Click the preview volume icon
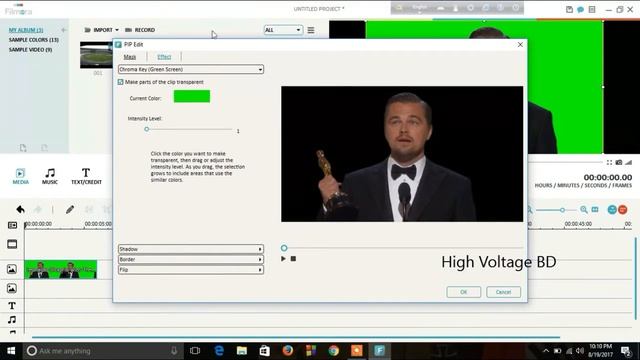The height and width of the screenshot is (360, 640). point(629,162)
